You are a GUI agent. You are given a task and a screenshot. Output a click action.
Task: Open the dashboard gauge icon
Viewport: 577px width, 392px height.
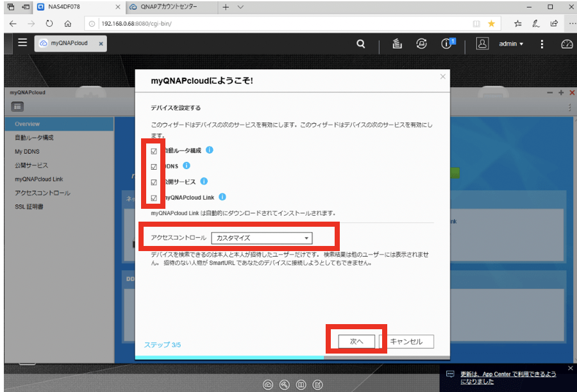pos(567,44)
